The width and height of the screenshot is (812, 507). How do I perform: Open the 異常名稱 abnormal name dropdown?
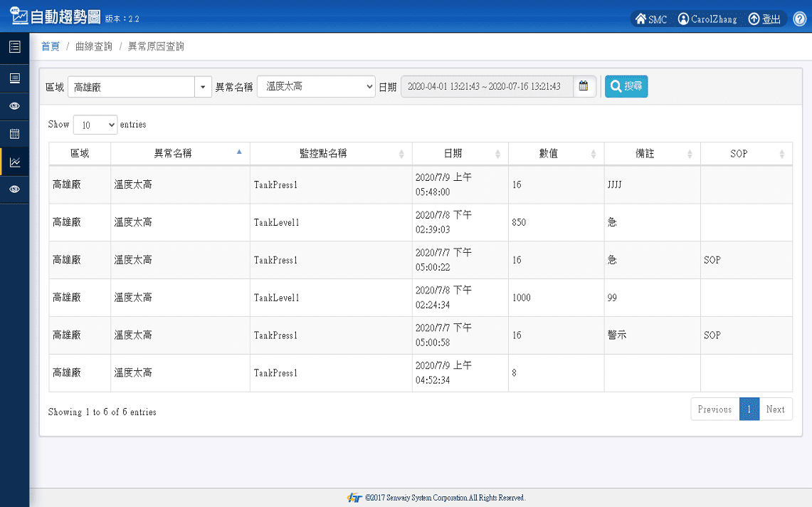(x=315, y=86)
